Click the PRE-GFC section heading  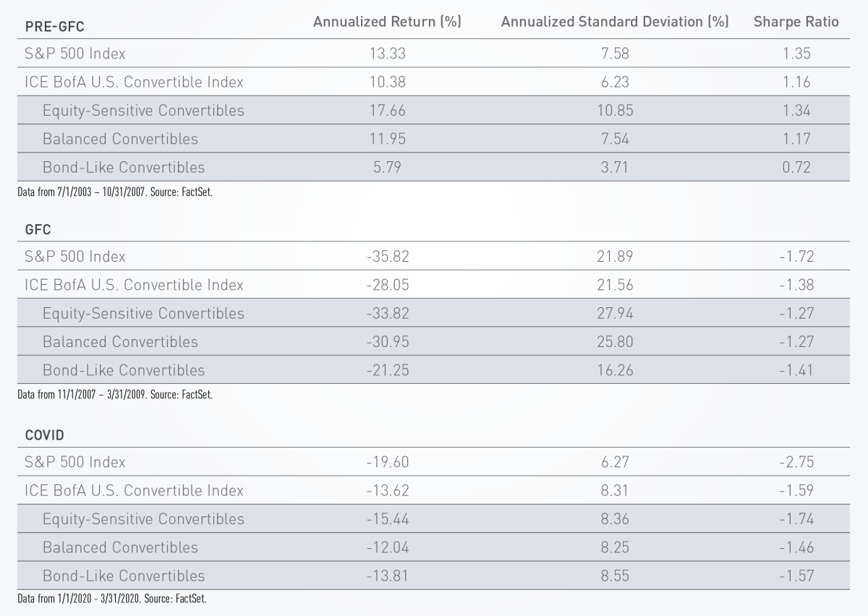tap(55, 27)
